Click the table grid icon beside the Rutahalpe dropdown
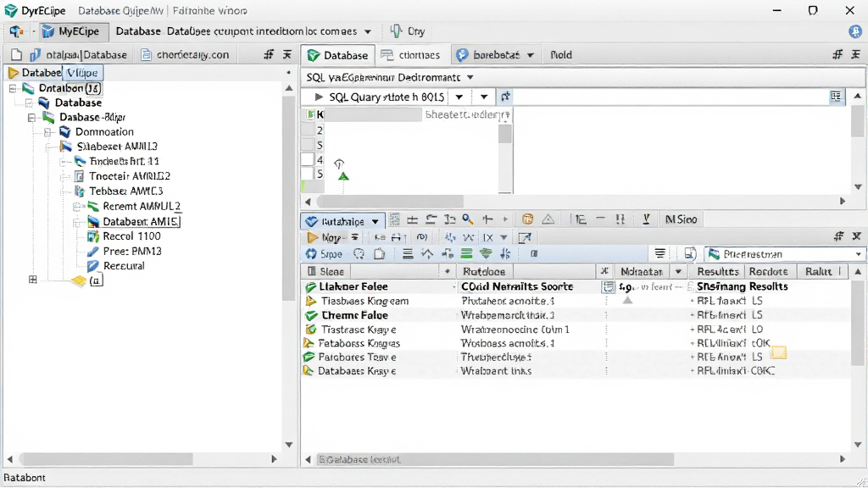Screen dimensions: 868x488 [x=394, y=219]
